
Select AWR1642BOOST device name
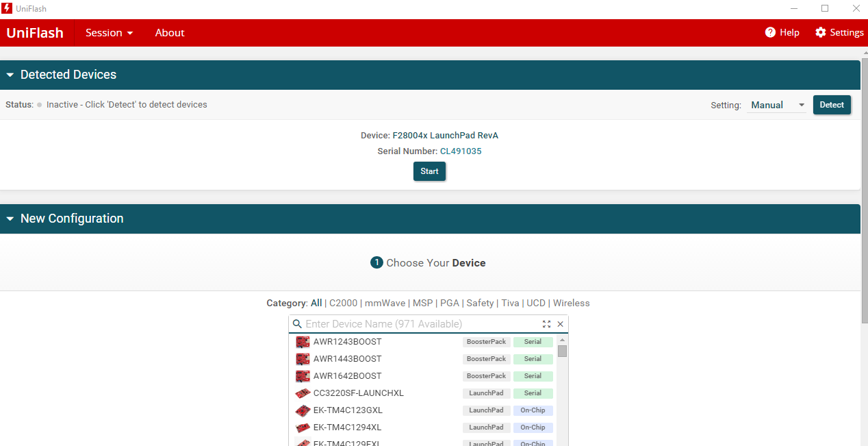pyautogui.click(x=348, y=376)
